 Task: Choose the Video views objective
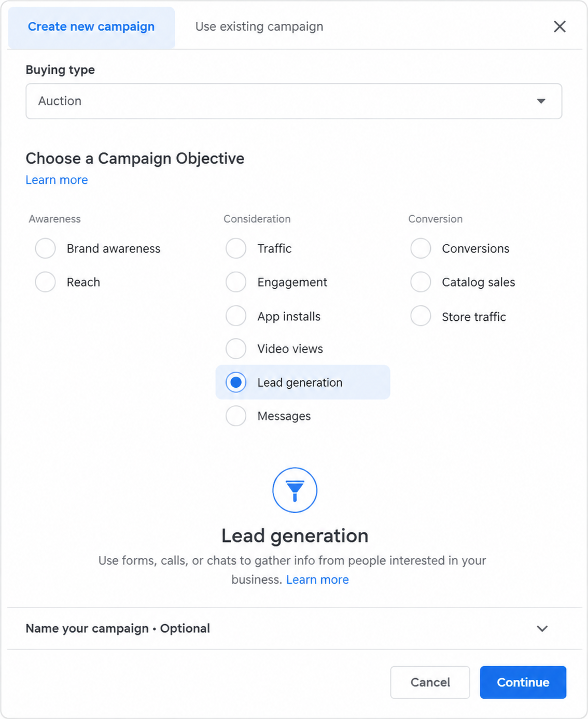[236, 348]
